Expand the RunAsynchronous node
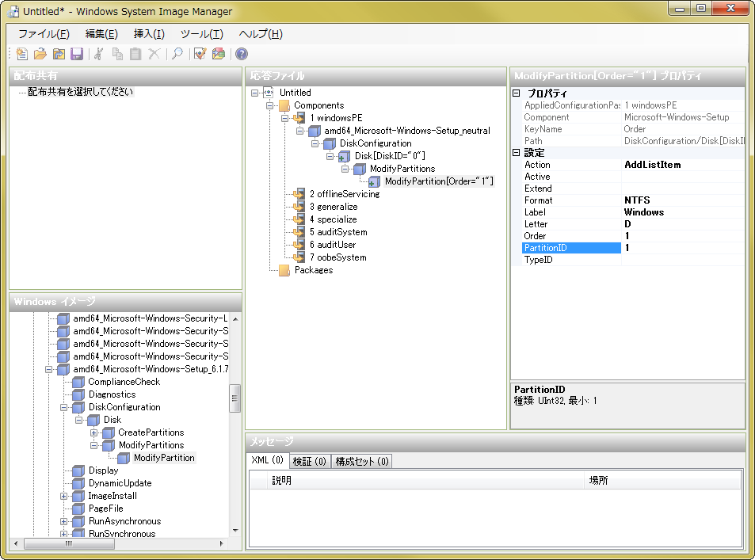 coord(63,521)
